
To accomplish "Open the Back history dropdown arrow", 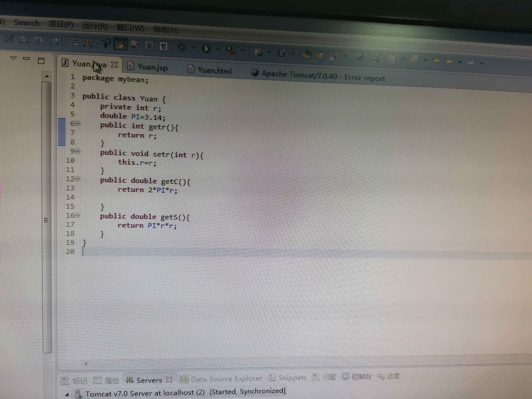I will [460, 62].
